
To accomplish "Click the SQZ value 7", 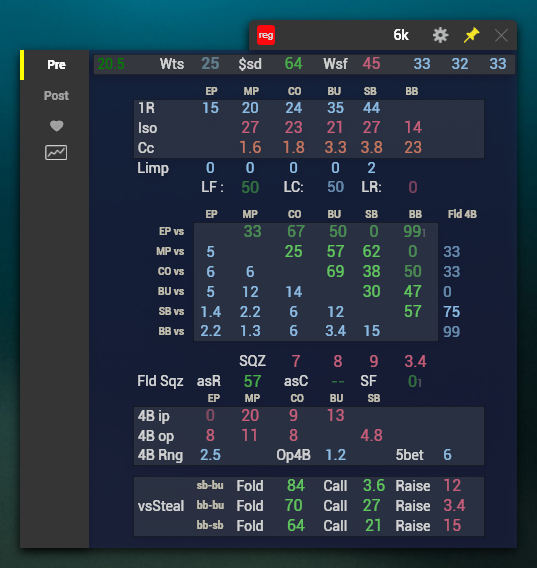I will [x=296, y=361].
